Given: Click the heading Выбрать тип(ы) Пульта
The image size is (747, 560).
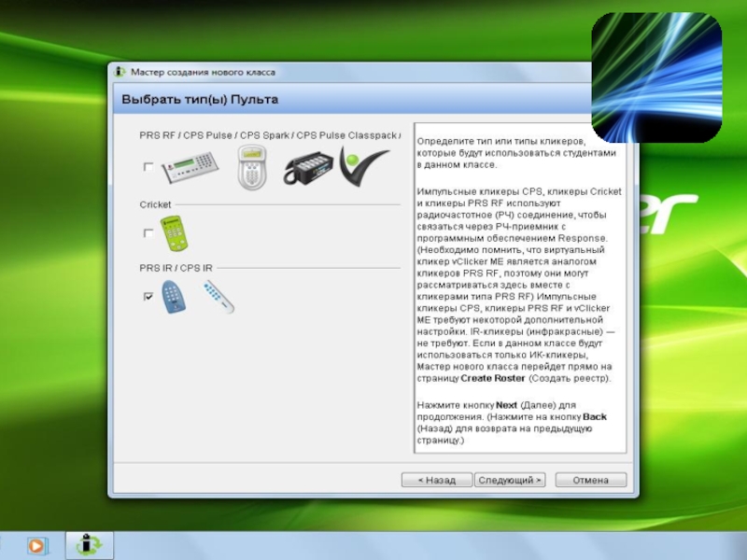Looking at the screenshot, I should tap(200, 100).
